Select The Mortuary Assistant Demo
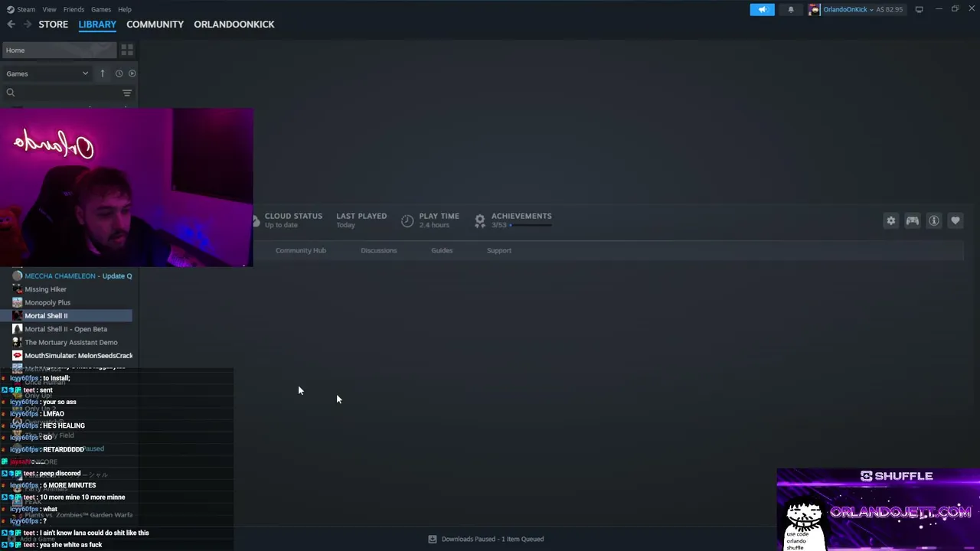980x551 pixels. tap(72, 342)
